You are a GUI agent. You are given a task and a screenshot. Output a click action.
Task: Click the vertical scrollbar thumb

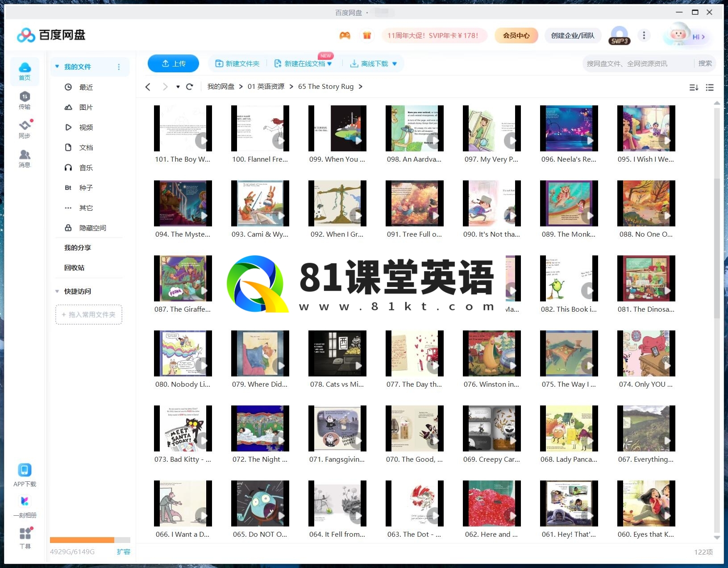pos(717,248)
